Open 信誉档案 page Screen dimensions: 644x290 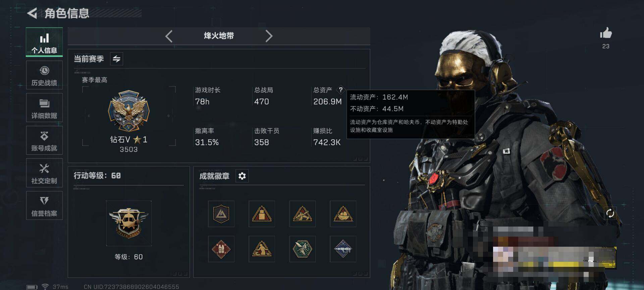[x=44, y=205]
